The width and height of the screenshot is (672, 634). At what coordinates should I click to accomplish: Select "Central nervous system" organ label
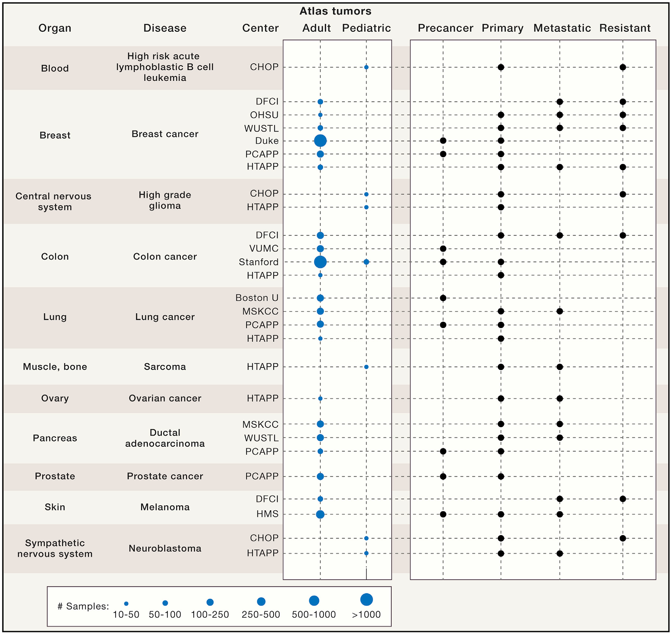54,201
